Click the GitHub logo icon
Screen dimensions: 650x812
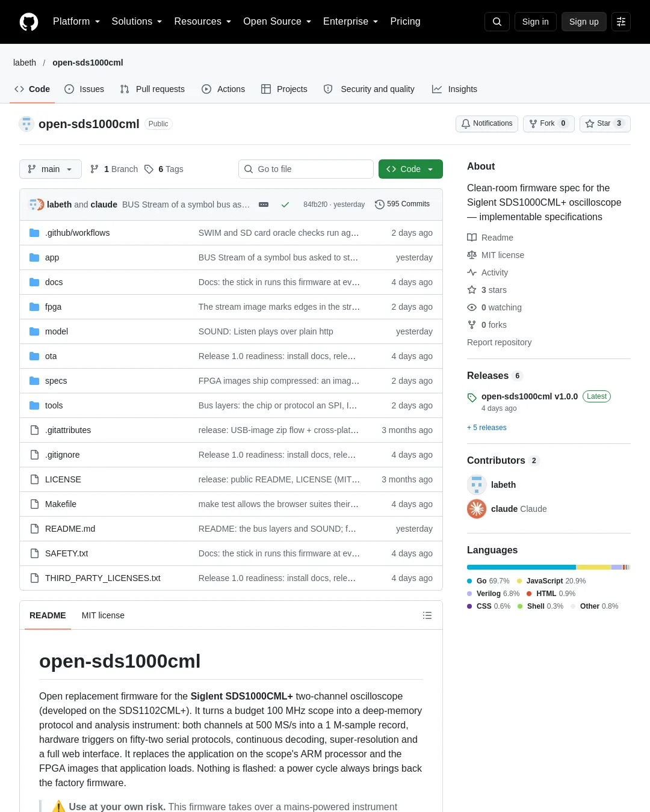[x=29, y=22]
